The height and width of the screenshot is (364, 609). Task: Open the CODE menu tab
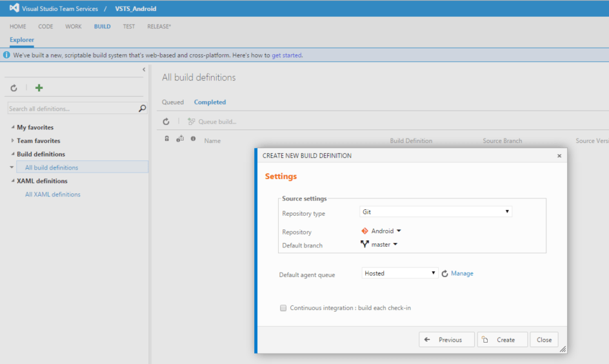click(x=46, y=26)
